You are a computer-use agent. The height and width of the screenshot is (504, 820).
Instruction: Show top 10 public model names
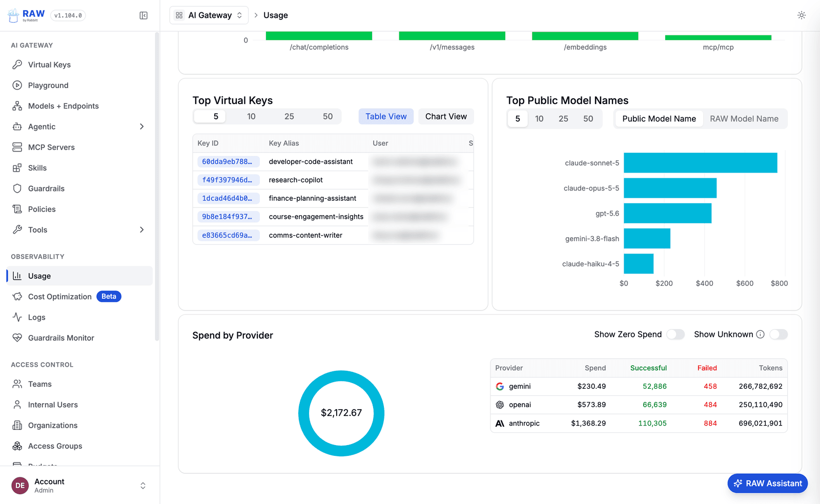[x=539, y=119]
